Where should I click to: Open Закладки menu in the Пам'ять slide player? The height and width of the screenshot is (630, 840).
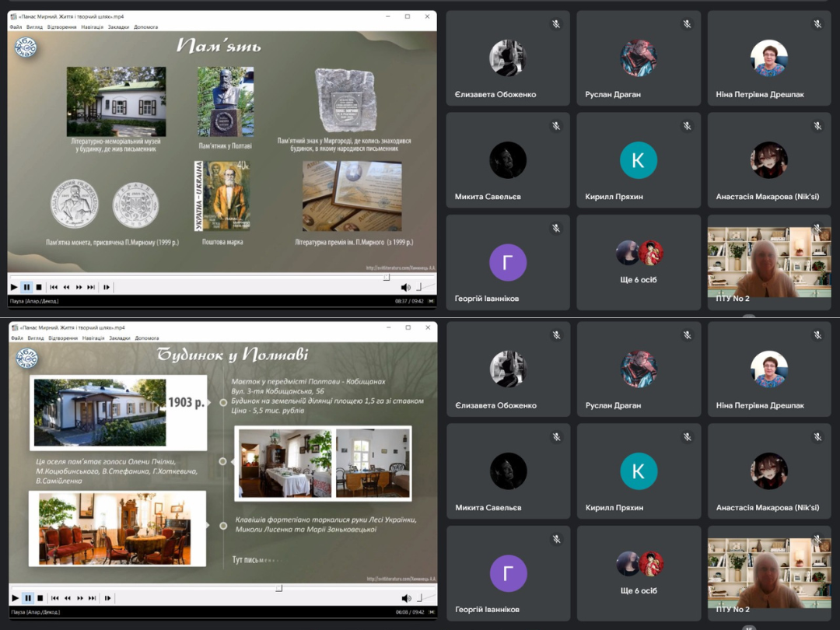[x=118, y=26]
